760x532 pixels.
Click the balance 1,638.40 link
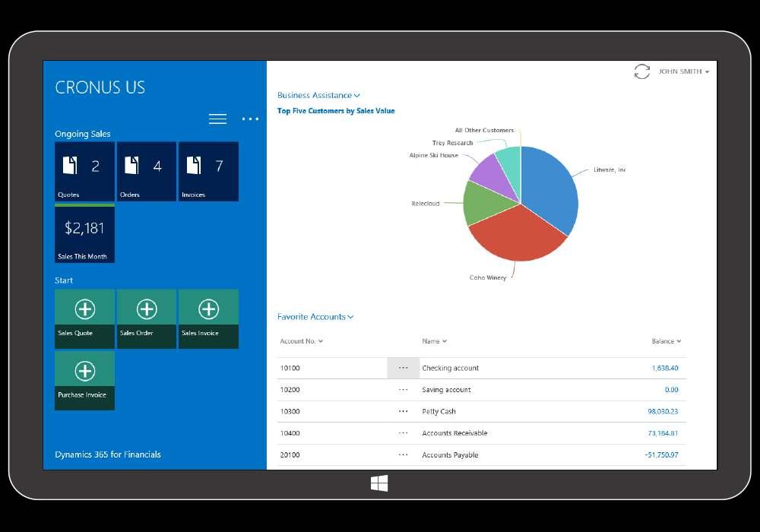click(x=665, y=369)
